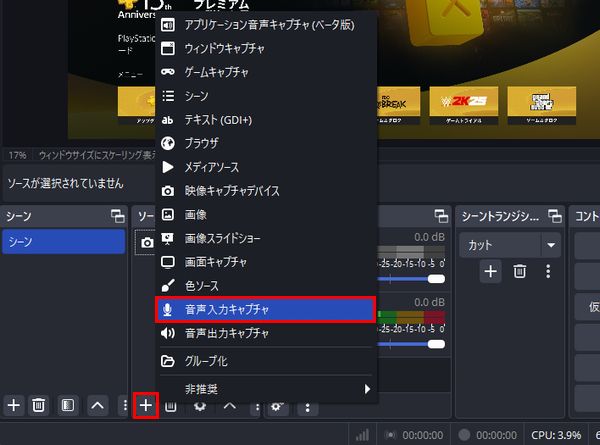Screen dimensions: 600x445
Task: Choose the 画像 source entry
Action: (x=266, y=215)
